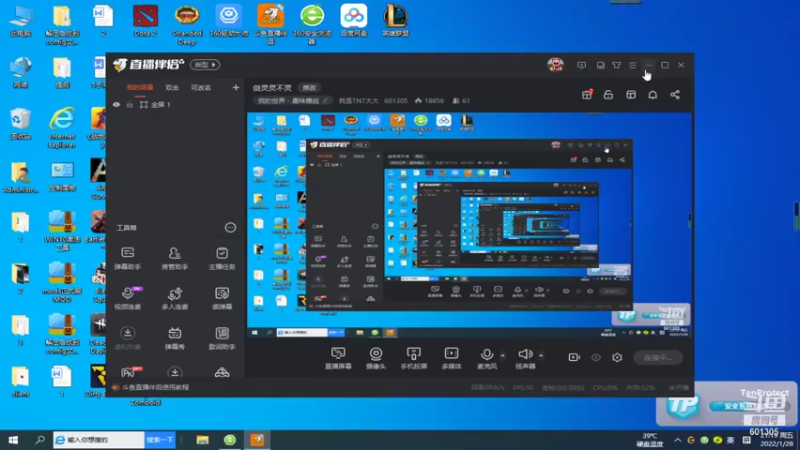Screen dimensions: 800x450
Task: Click room number 601305 text
Action: pos(395,101)
